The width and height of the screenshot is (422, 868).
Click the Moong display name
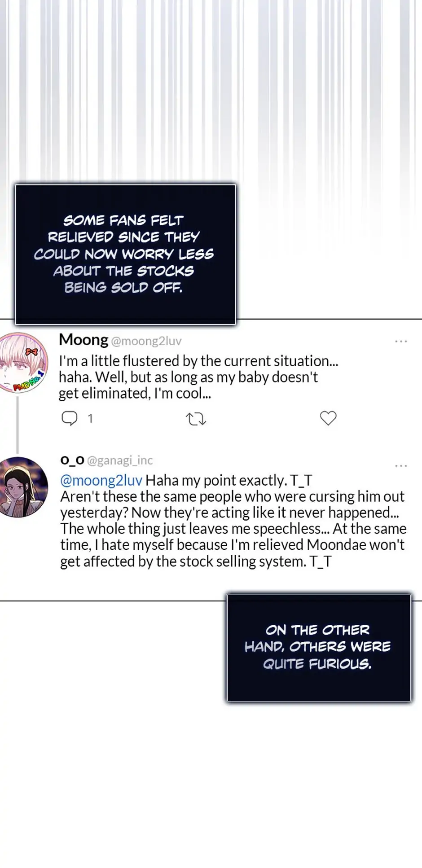point(84,340)
